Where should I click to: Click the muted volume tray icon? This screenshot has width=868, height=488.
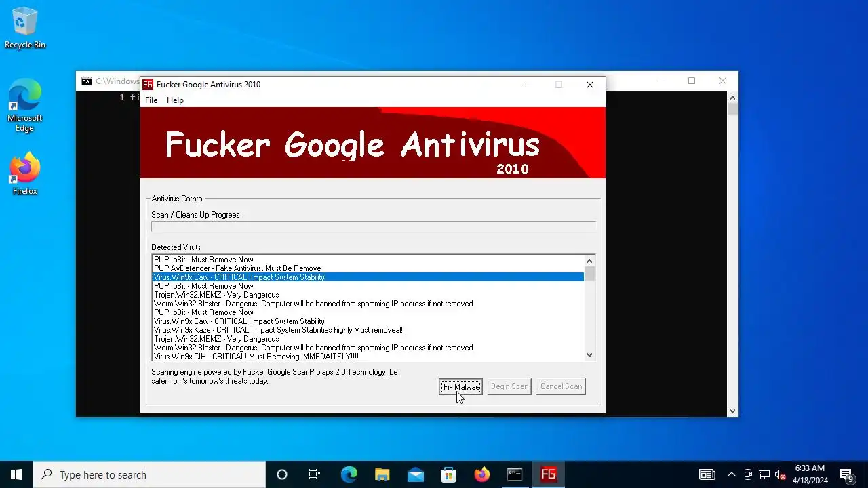[781, 474]
